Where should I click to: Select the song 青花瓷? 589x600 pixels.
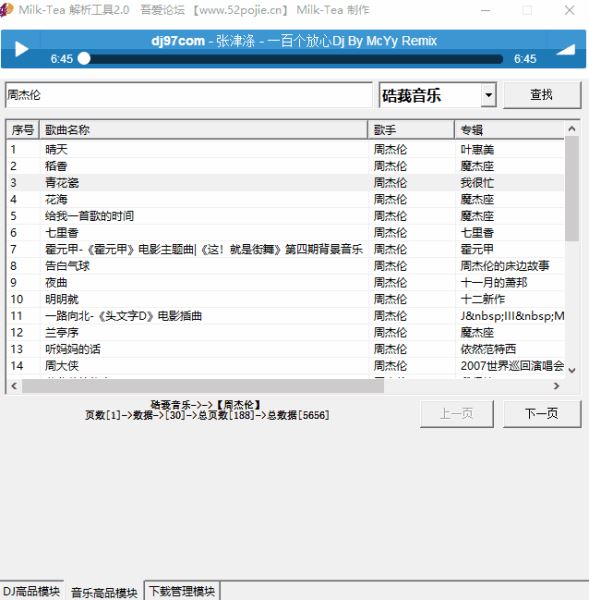(x=62, y=183)
